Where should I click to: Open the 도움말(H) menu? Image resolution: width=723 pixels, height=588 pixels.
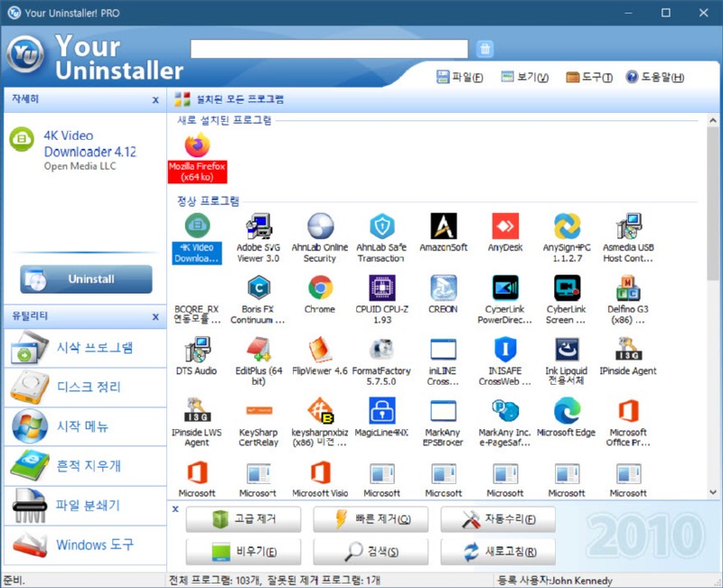pos(654,77)
